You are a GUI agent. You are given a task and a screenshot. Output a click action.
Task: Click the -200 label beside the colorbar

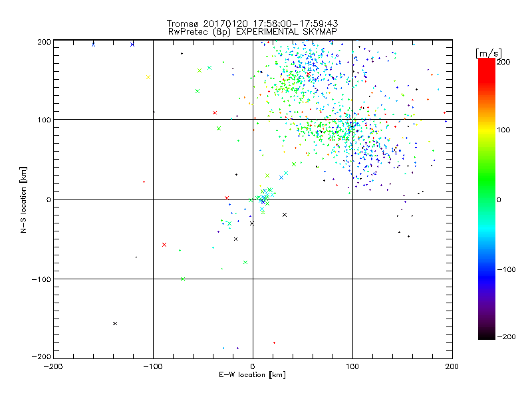[x=506, y=336]
